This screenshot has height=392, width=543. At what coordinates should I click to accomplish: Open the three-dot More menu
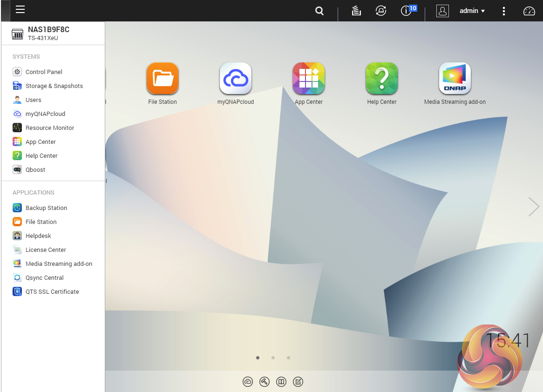point(504,11)
